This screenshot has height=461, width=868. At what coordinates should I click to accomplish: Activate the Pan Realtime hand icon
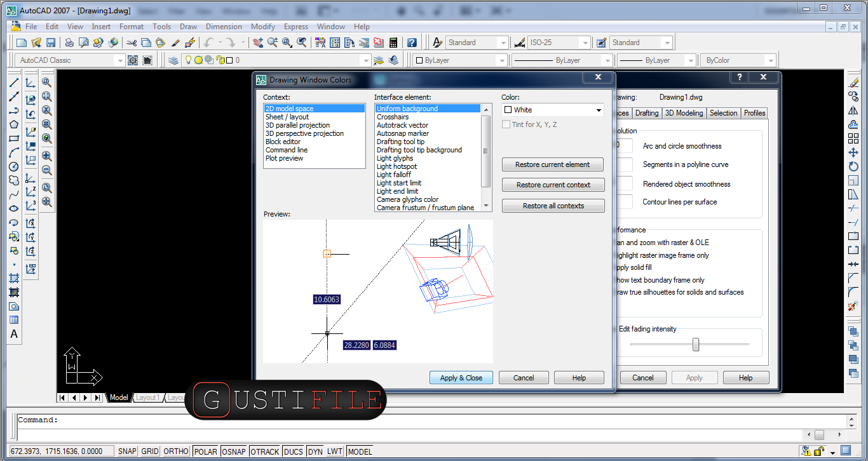[x=258, y=43]
